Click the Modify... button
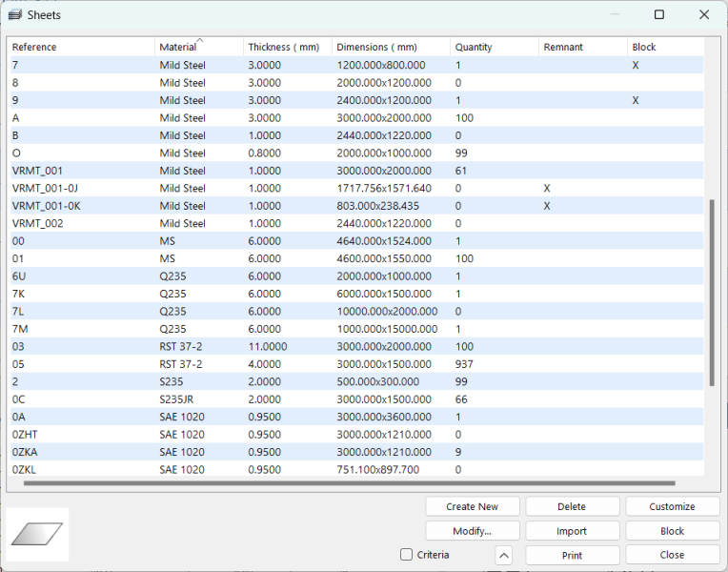This screenshot has height=572, width=728. (x=473, y=531)
